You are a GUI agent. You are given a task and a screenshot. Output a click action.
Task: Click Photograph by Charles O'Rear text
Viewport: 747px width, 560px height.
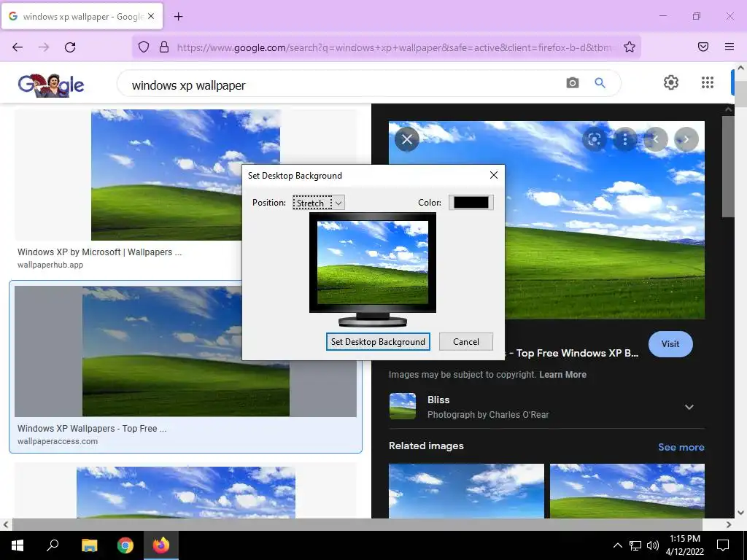[488, 414]
